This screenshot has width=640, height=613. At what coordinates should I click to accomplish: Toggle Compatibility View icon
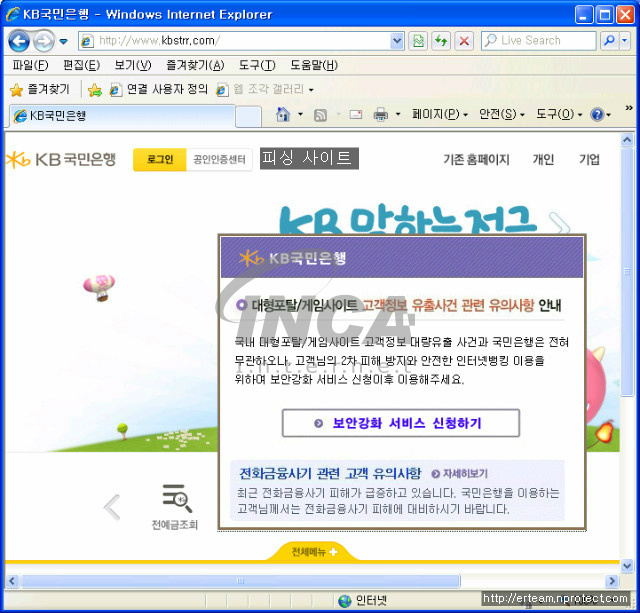(418, 41)
